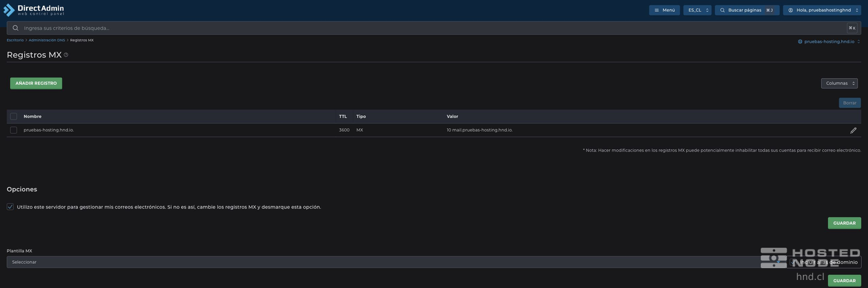The image size is (868, 288).
Task: Open help icon next to Registros MX title
Action: click(66, 55)
